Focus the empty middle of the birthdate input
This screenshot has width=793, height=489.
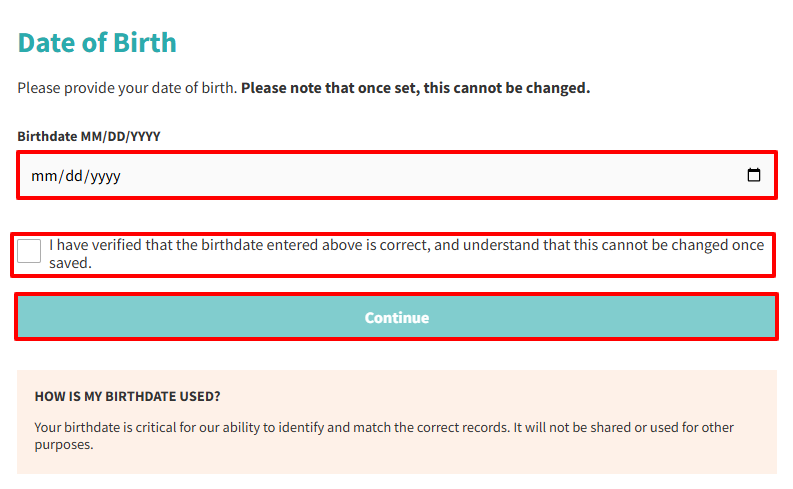pyautogui.click(x=400, y=176)
